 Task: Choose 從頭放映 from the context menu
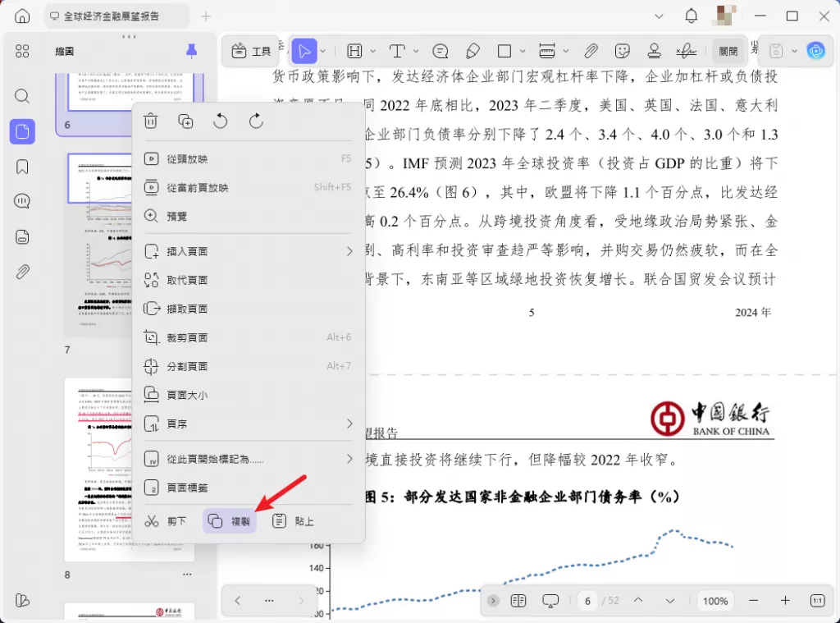248,158
